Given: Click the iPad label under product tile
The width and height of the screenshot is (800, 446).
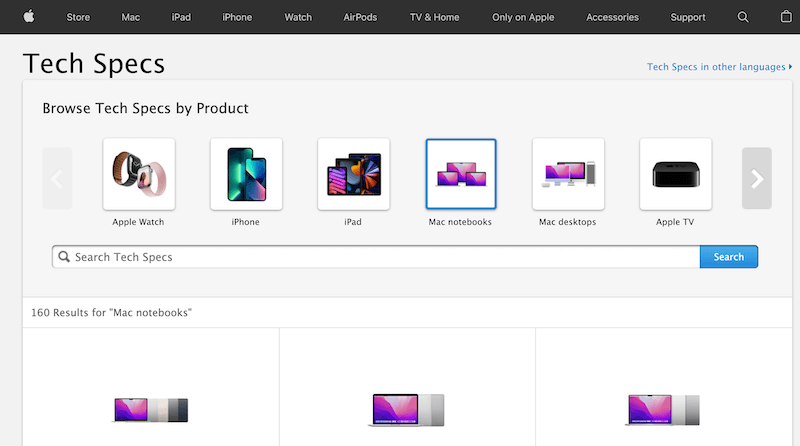Looking at the screenshot, I should click(353, 222).
